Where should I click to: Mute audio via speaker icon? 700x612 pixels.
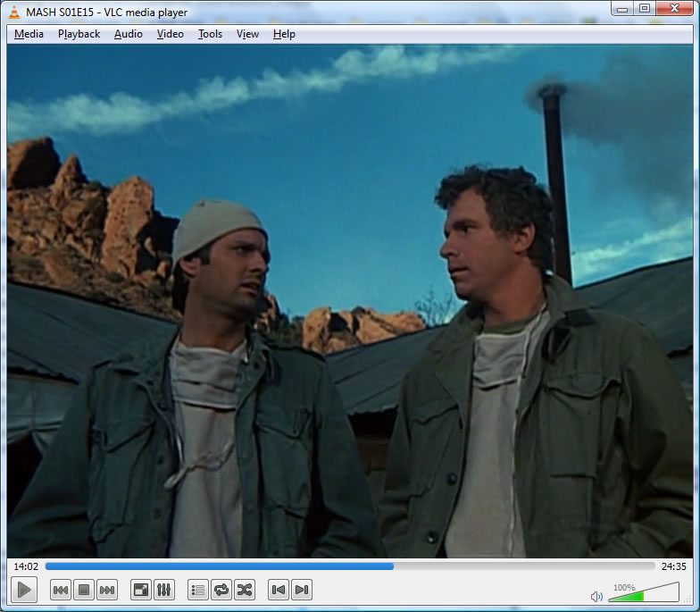[596, 597]
